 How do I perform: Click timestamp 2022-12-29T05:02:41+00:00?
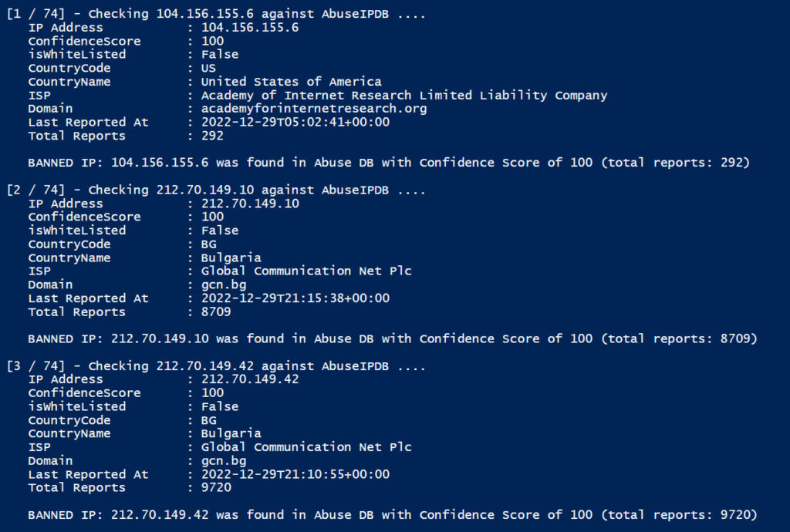click(x=295, y=123)
